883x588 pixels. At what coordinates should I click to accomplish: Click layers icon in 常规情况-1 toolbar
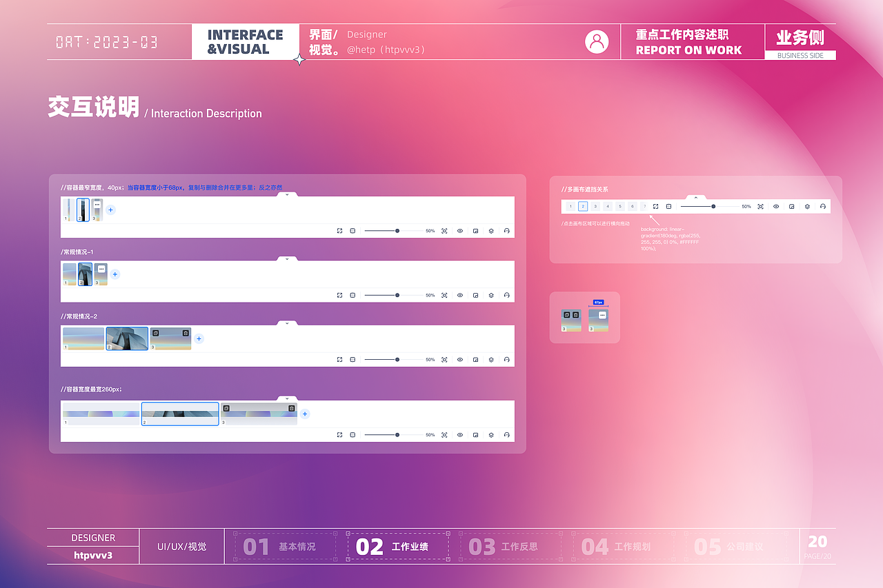(491, 295)
